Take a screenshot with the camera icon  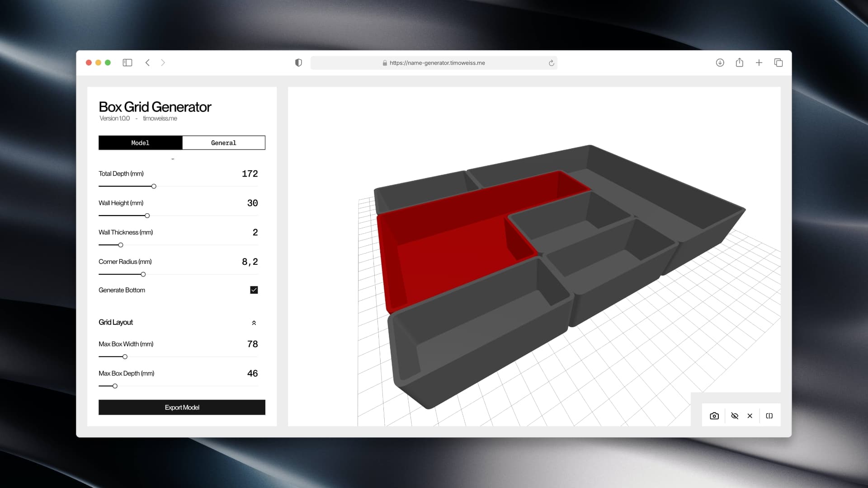pyautogui.click(x=714, y=415)
